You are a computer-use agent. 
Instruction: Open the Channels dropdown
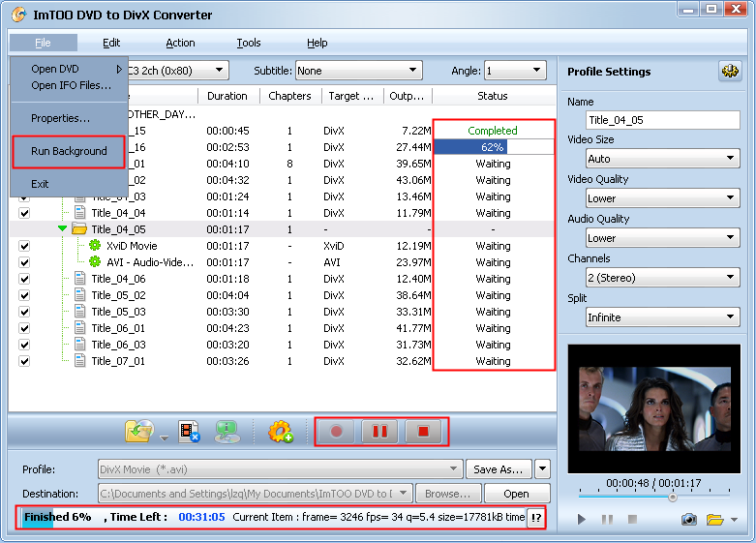[x=663, y=277]
